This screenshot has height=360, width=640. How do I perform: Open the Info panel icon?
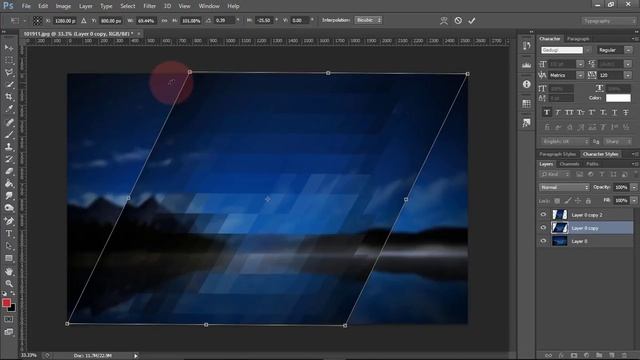pyautogui.click(x=527, y=84)
